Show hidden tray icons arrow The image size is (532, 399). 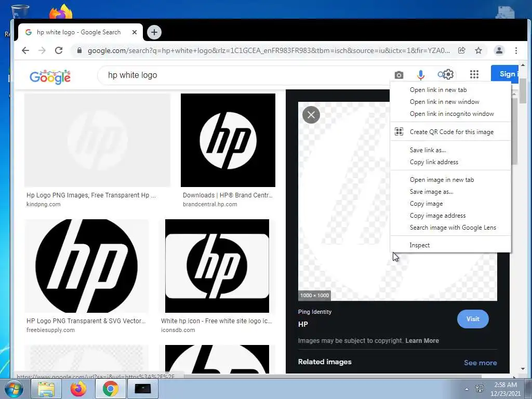click(467, 389)
